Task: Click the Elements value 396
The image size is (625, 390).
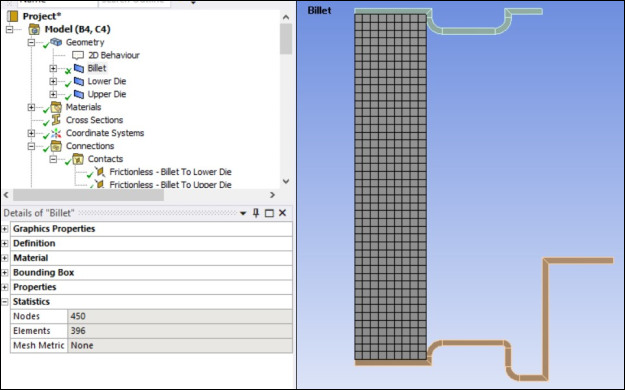Action: [x=180, y=331]
